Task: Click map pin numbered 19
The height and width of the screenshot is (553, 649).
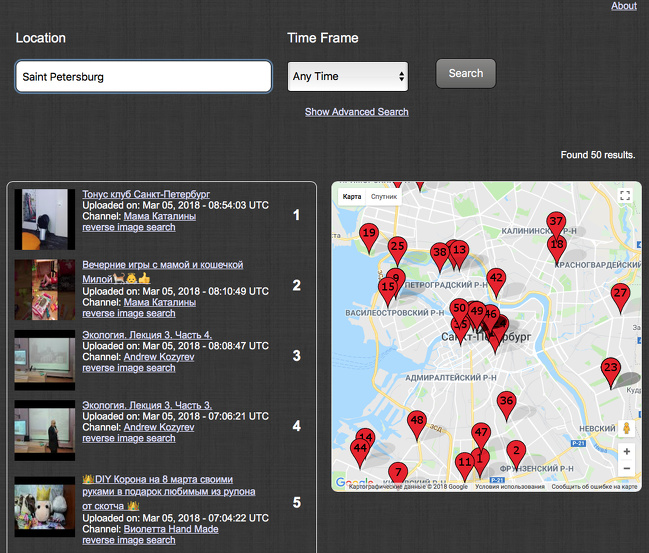Action: 368,234
